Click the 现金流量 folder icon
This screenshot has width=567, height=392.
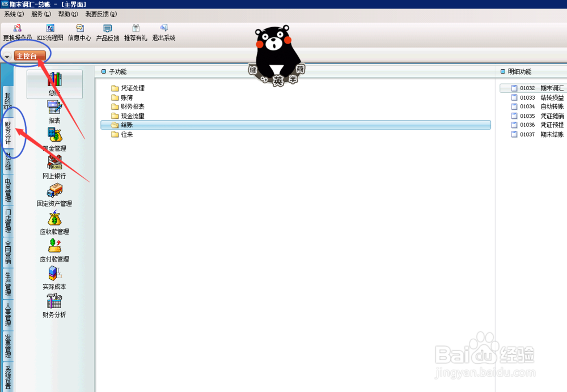tap(115, 116)
